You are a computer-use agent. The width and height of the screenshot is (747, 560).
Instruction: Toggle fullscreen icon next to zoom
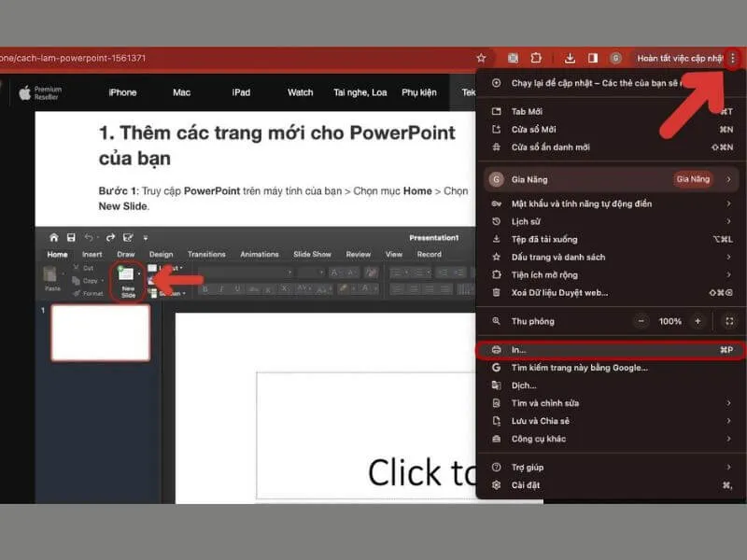[x=729, y=321]
